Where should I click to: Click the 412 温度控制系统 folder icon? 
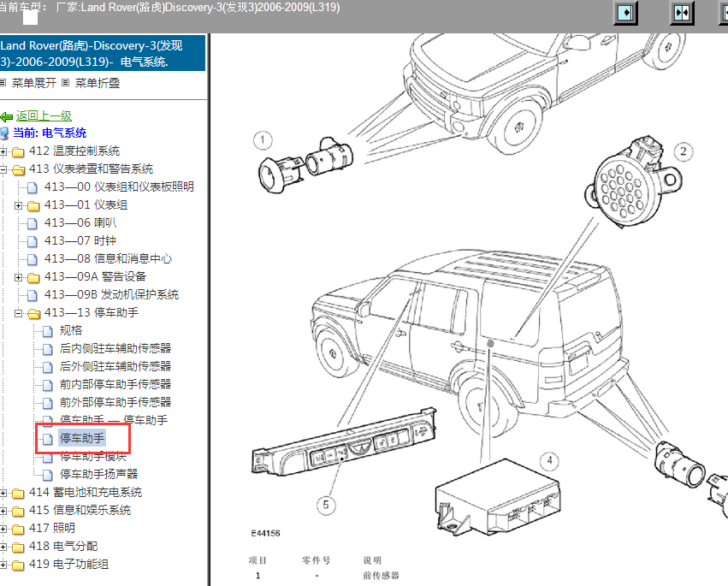pyautogui.click(x=18, y=151)
